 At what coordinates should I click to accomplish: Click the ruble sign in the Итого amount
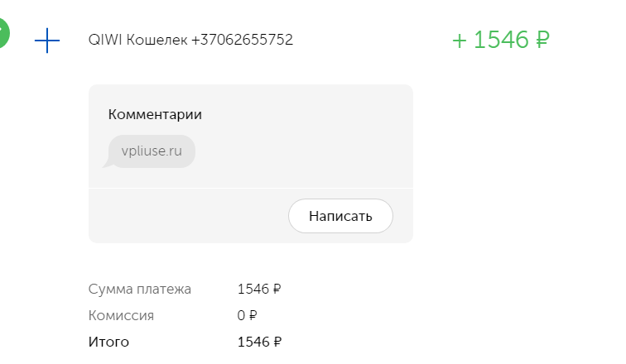[277, 342]
